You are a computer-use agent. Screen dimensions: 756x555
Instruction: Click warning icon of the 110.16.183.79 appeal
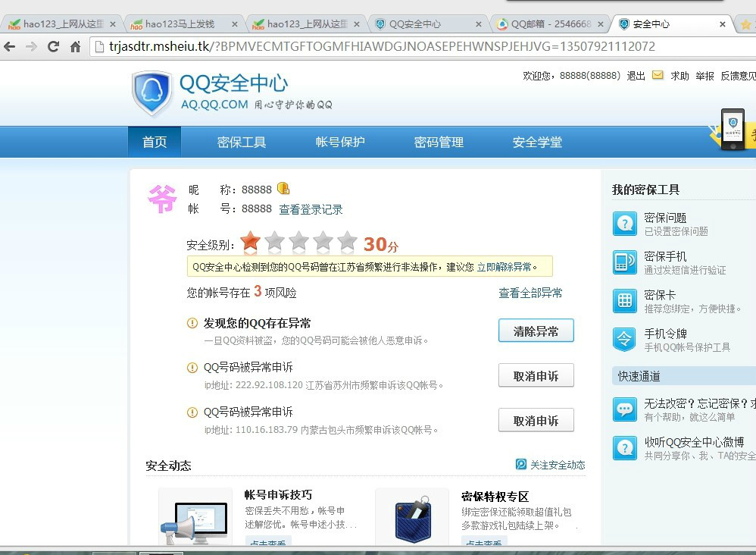pyautogui.click(x=192, y=412)
